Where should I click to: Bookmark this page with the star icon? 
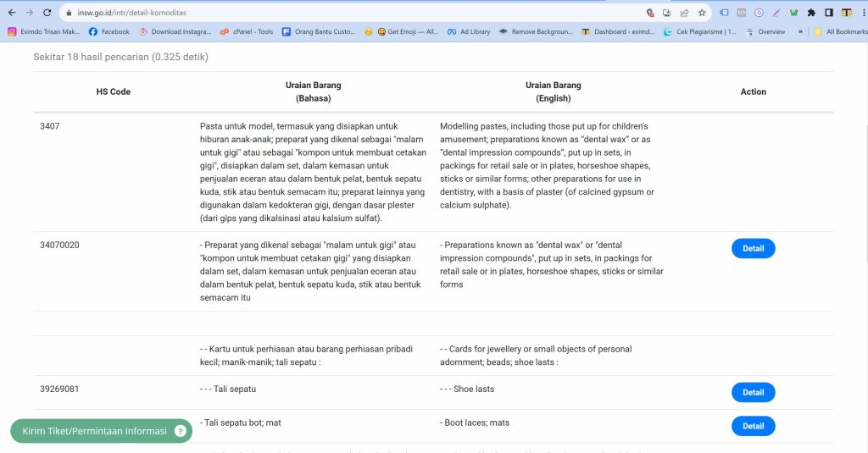point(702,13)
